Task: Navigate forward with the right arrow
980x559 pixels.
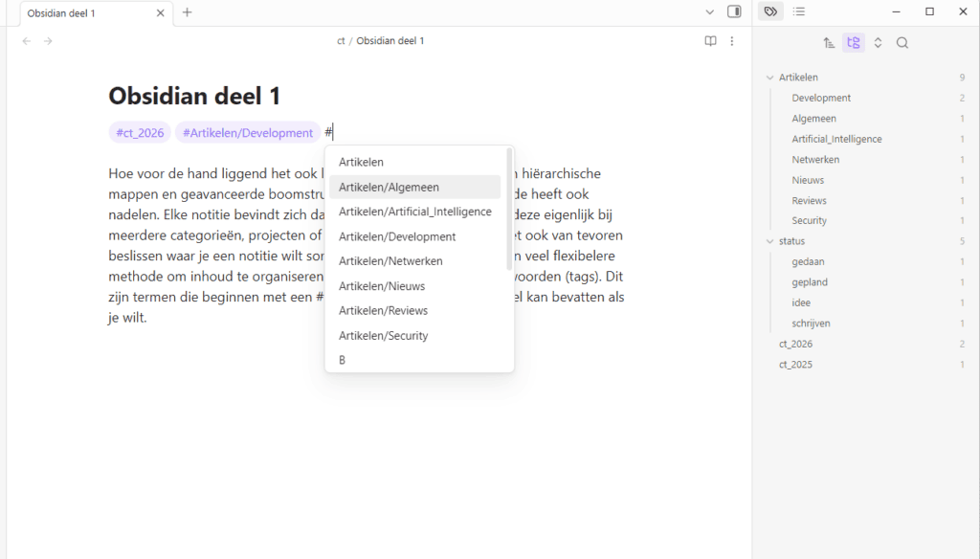Action: click(x=48, y=40)
